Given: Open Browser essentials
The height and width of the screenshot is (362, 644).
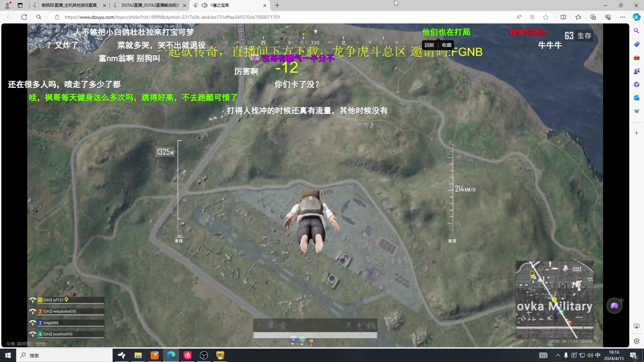Looking at the screenshot, I should [608, 17].
